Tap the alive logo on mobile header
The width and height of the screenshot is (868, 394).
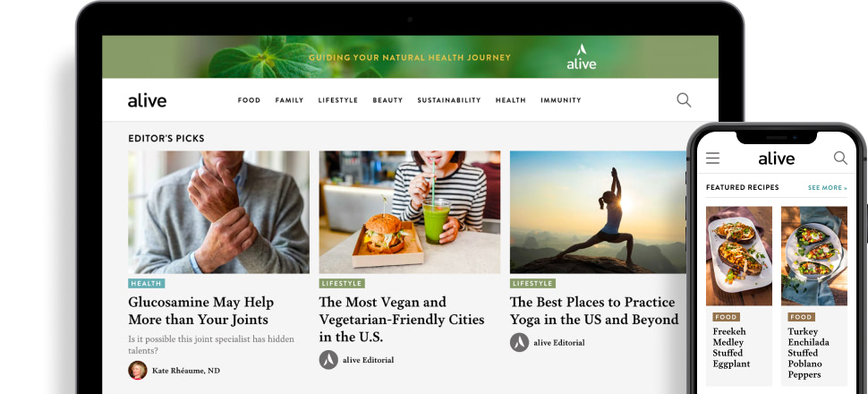776,158
